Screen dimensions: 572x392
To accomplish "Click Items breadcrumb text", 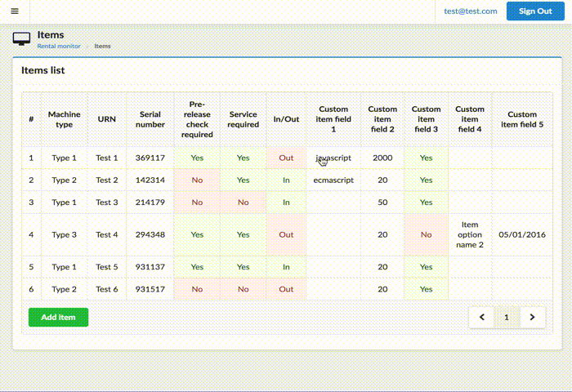I will (x=102, y=47).
